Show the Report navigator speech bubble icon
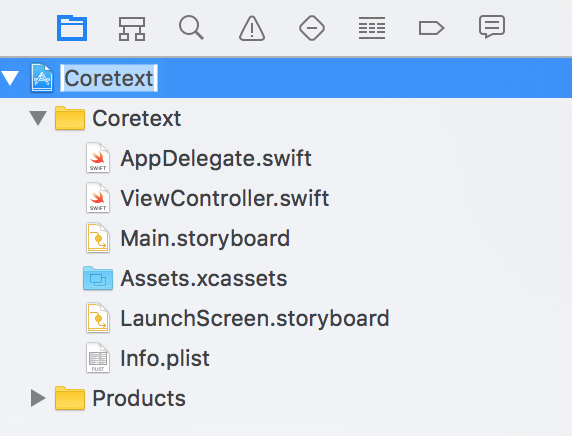Image resolution: width=572 pixels, height=436 pixels. (x=492, y=27)
